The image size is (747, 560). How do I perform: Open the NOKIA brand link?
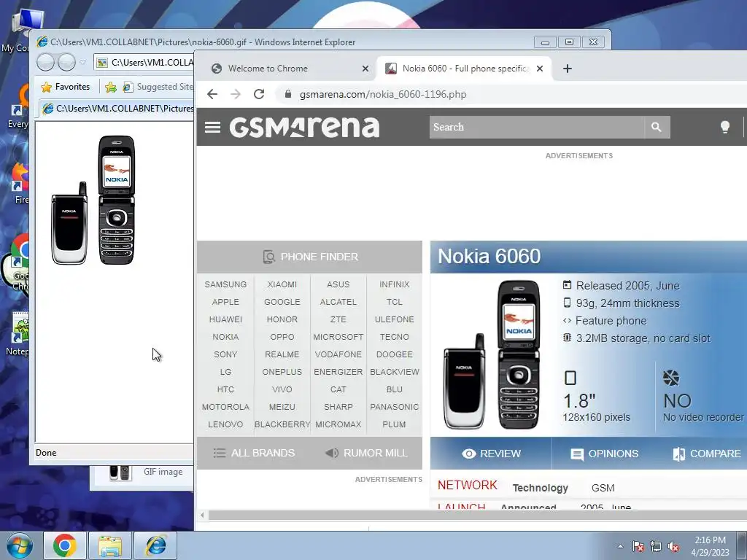pos(225,337)
